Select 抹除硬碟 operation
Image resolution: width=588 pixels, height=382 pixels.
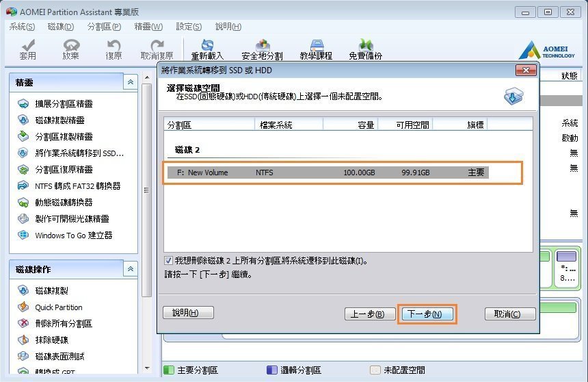coord(52,340)
